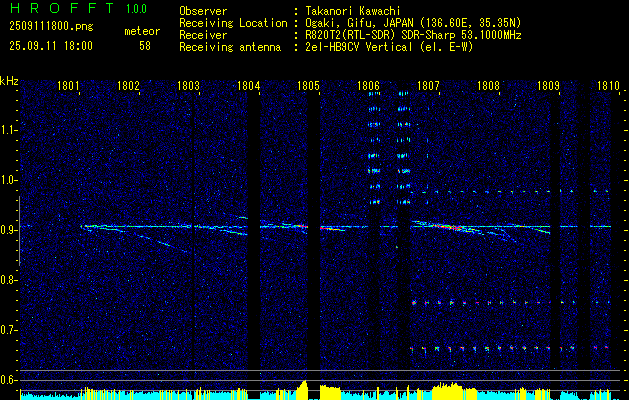Image resolution: width=629 pixels, height=400 pixels.
Task: Click the 1804 time marker
Action: click(248, 85)
